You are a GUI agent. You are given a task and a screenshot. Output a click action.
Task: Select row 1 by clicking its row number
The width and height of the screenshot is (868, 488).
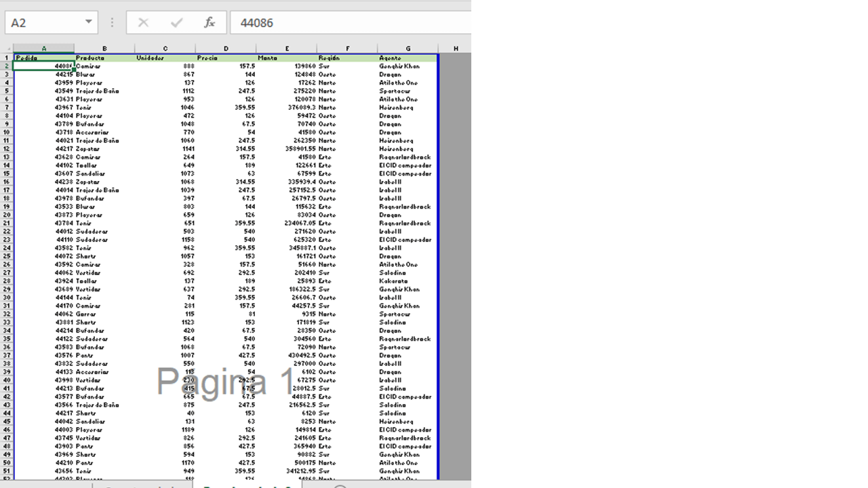(x=8, y=58)
